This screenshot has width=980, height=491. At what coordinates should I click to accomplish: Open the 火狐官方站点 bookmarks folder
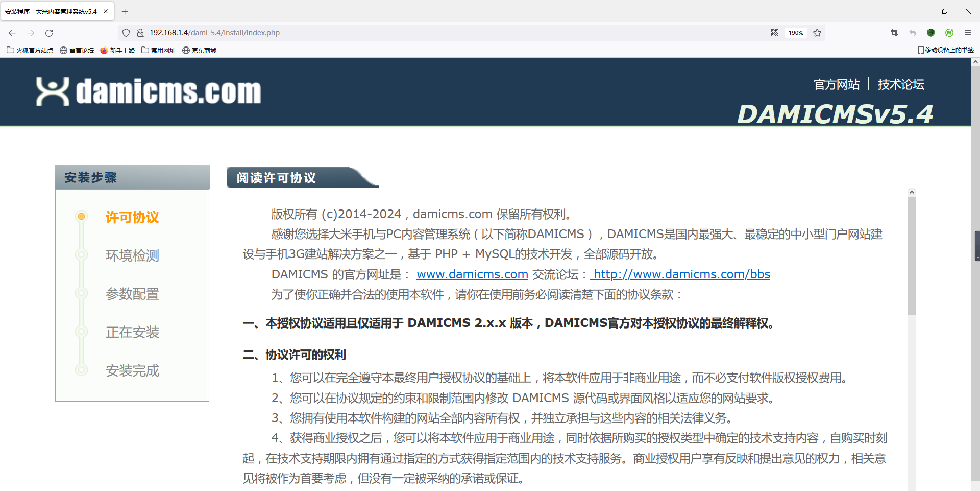coord(29,50)
